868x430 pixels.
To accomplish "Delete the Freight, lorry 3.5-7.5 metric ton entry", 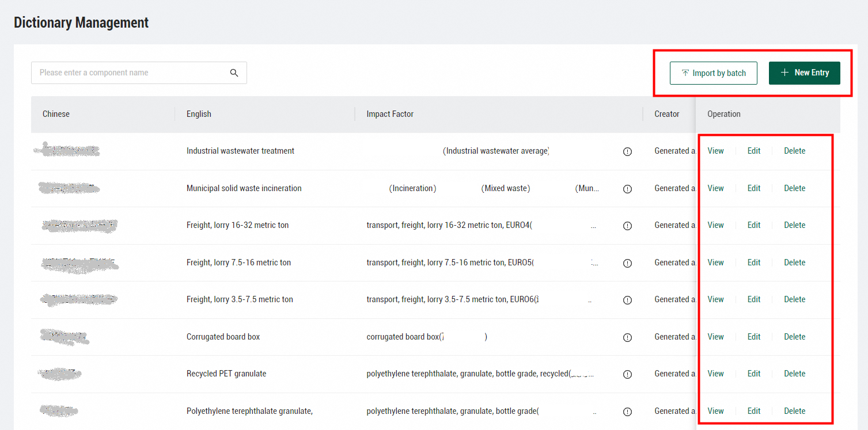I will pyautogui.click(x=794, y=299).
